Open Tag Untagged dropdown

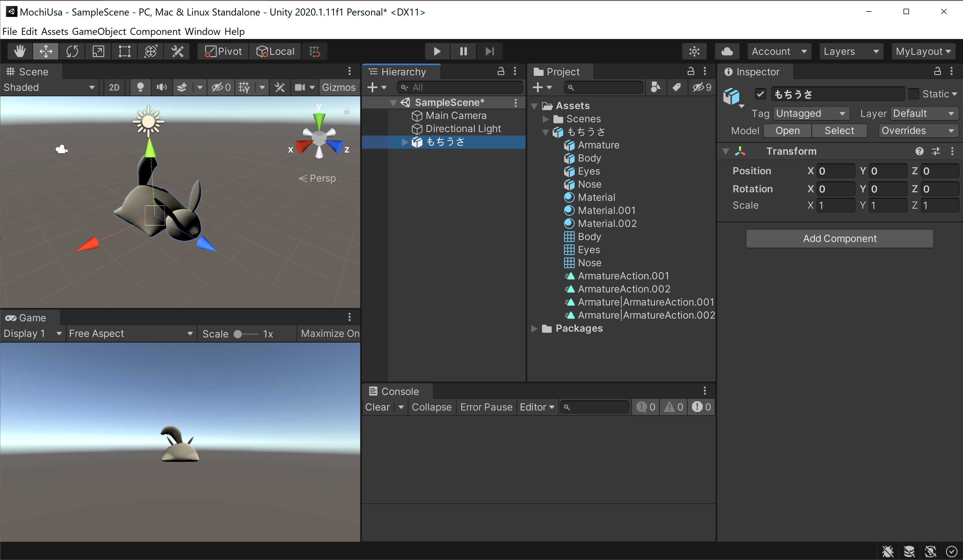point(811,113)
